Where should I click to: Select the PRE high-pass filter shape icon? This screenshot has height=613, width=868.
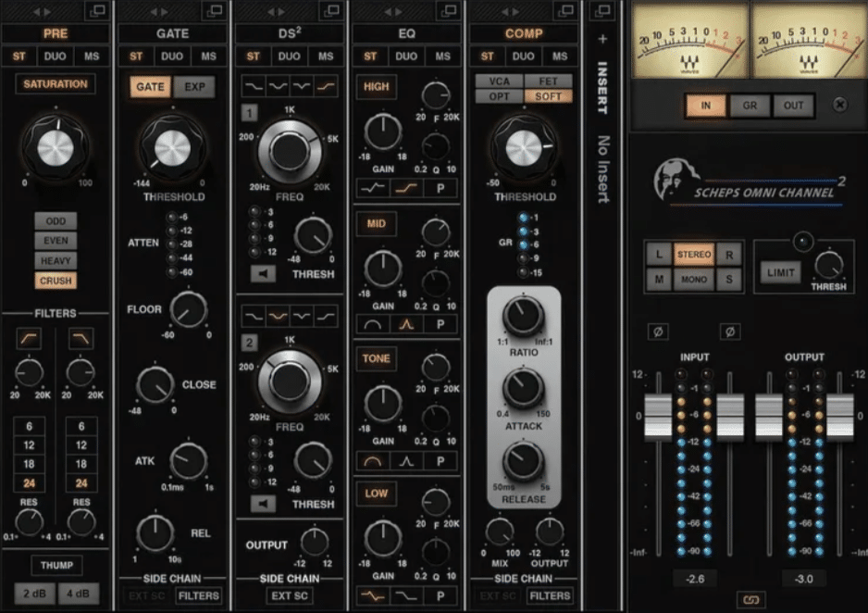[x=29, y=338]
